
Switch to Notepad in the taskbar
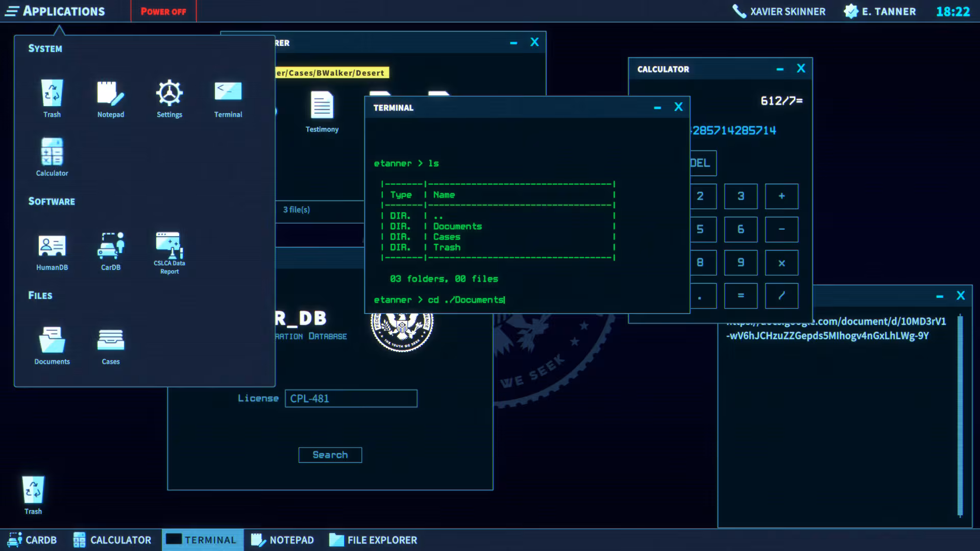point(282,540)
